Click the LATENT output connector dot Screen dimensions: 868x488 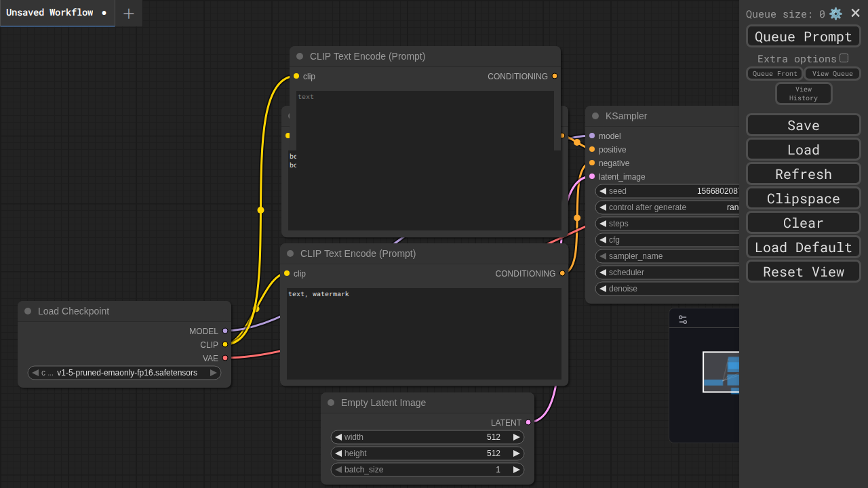coord(528,422)
